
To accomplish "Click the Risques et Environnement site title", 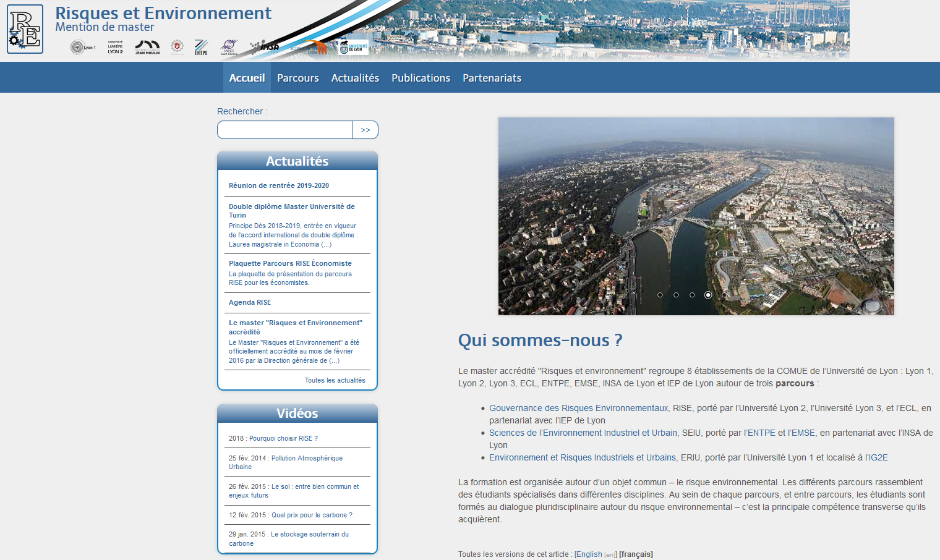I will (x=163, y=13).
